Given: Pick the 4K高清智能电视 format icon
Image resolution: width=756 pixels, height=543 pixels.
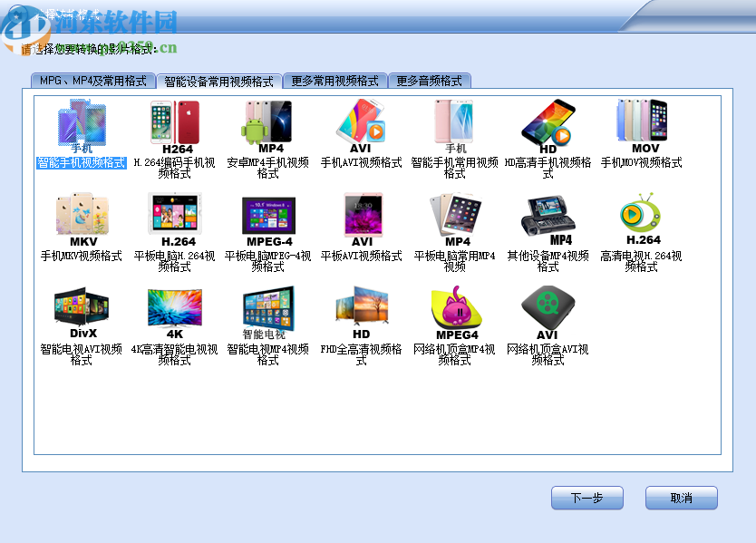Looking at the screenshot, I should (175, 313).
